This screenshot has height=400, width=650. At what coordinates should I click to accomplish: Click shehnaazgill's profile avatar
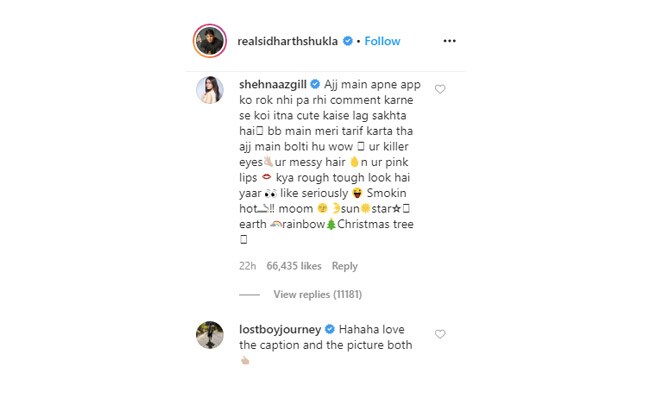(210, 90)
